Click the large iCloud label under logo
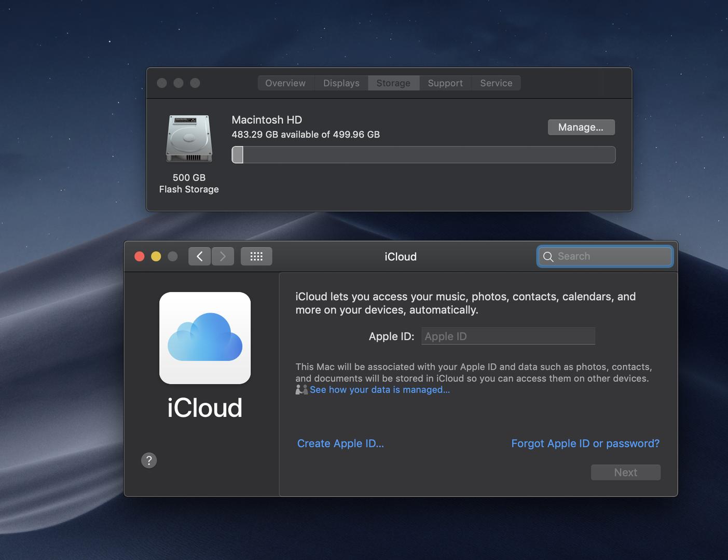This screenshot has height=560, width=728. click(x=205, y=408)
